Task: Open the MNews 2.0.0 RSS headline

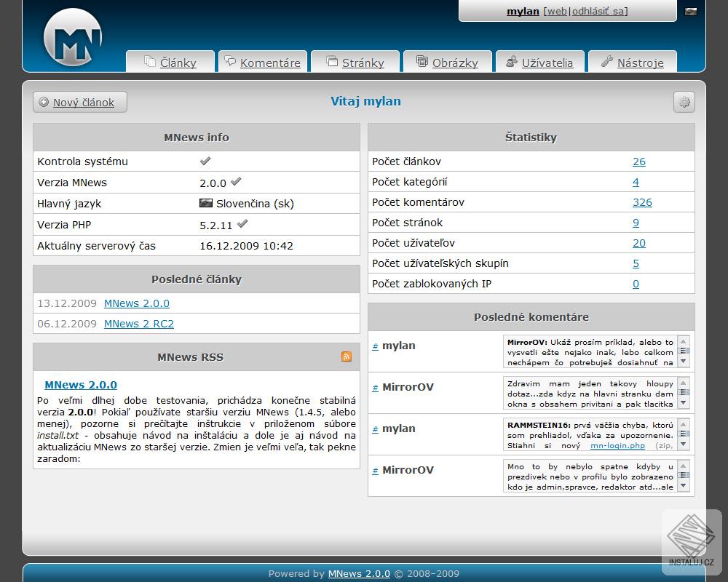Action: pos(81,385)
